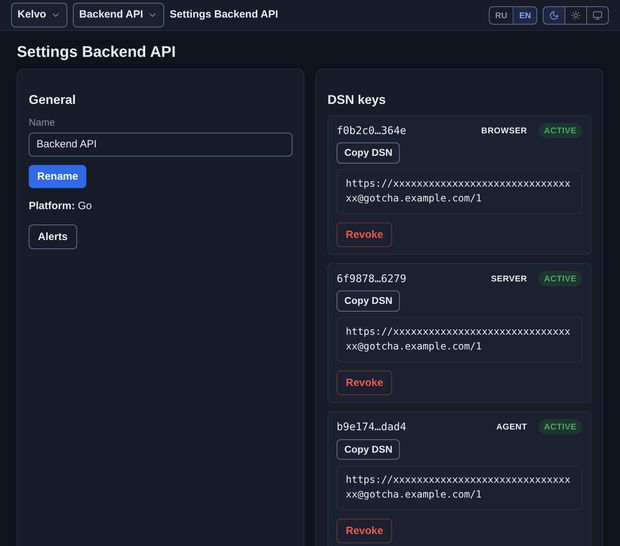Click ACTIVE badge on SERVER key
Image resolution: width=620 pixels, height=546 pixels.
[x=560, y=279]
